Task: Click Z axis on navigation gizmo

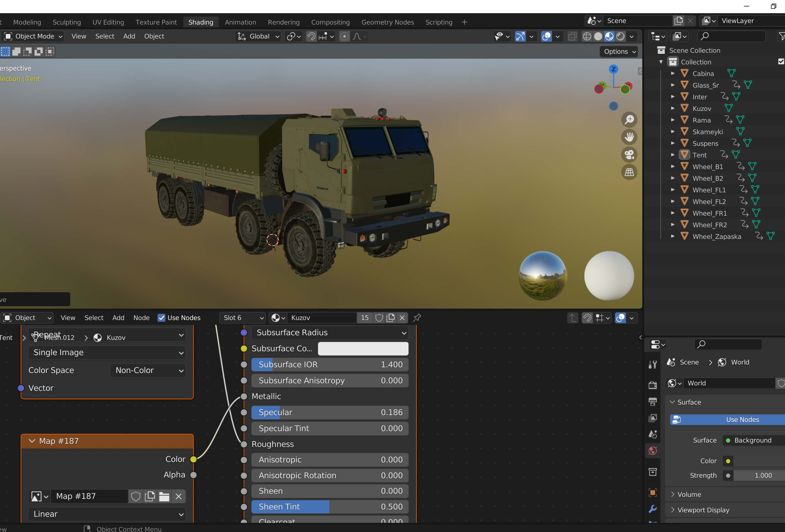Action: (613, 69)
